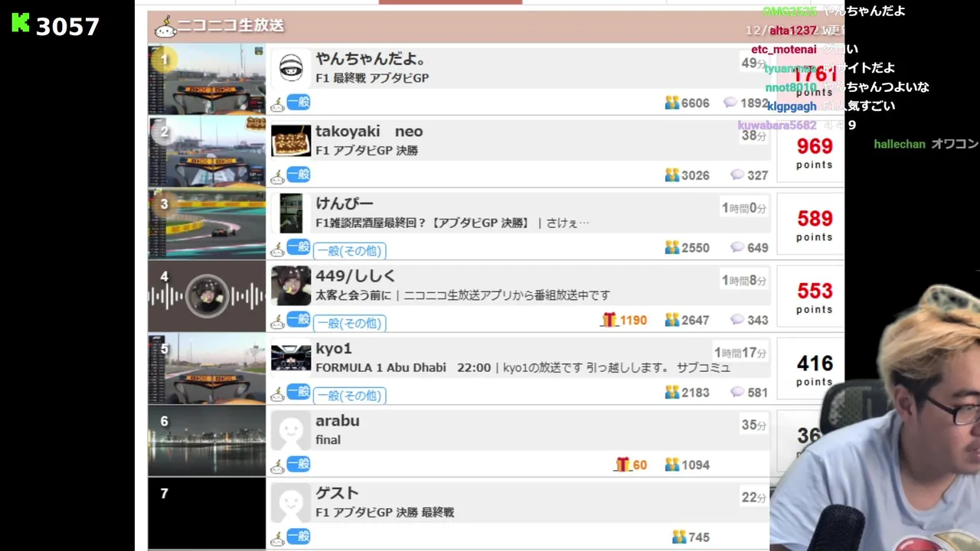This screenshot has height=551, width=980.
Task: Click green Kick logo in overlay
Action: [x=21, y=24]
